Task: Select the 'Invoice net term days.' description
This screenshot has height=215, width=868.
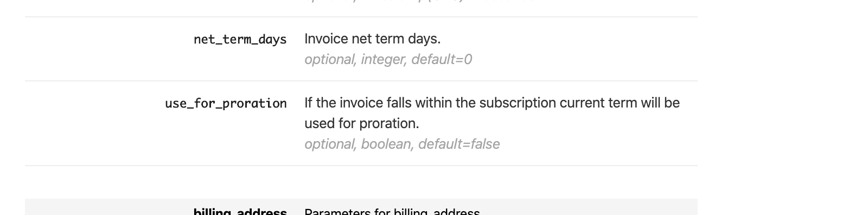Action: point(372,39)
